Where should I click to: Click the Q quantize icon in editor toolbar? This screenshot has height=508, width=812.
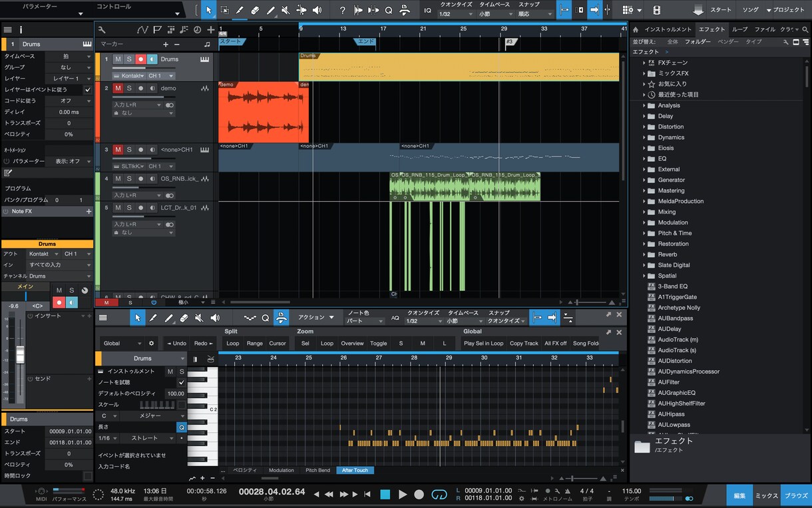click(x=265, y=318)
